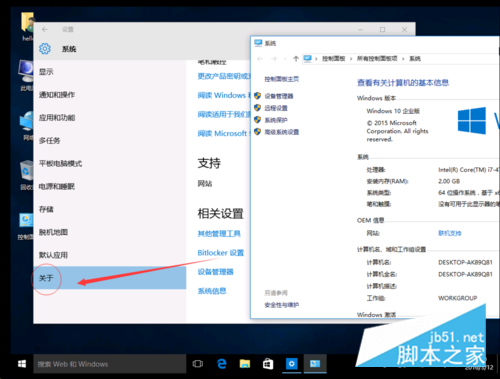Click the Settings gear icon beside 系统
This screenshot has width=500, height=379.
coord(45,49)
